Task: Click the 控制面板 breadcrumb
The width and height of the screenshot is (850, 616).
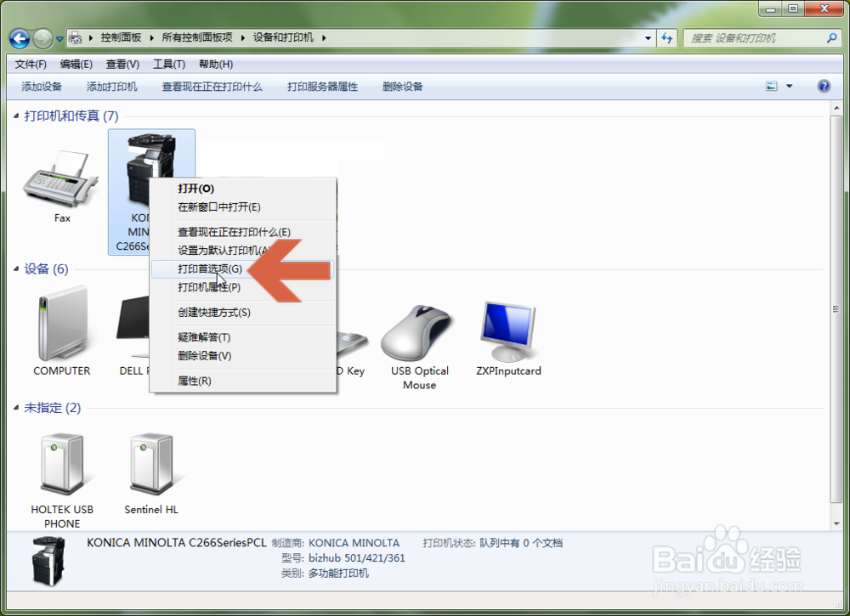Action: [121, 37]
